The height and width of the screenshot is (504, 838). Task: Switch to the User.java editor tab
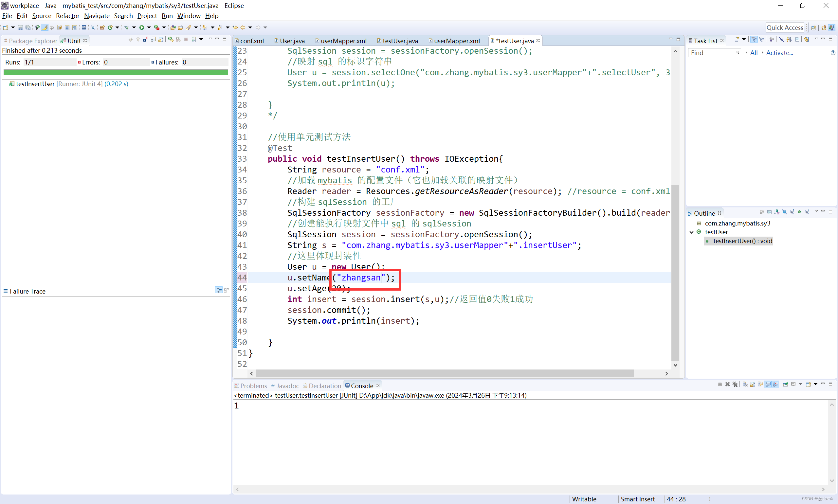[x=290, y=41]
